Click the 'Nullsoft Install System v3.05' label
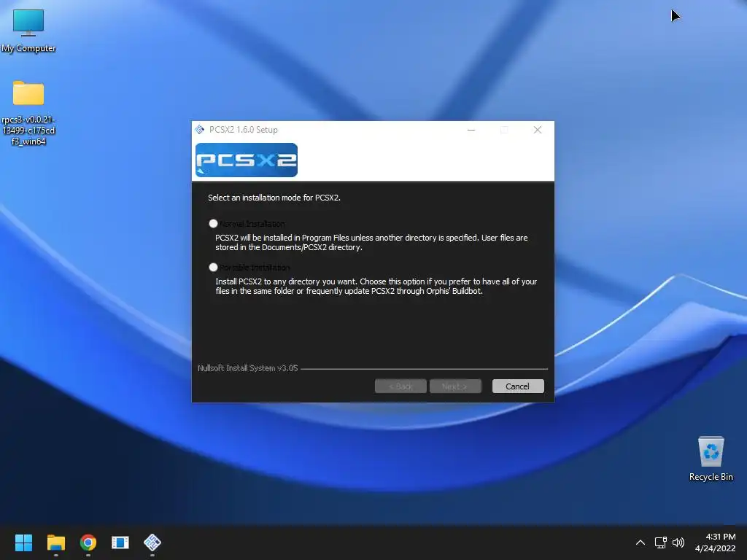This screenshot has width=747, height=560. pos(247,368)
